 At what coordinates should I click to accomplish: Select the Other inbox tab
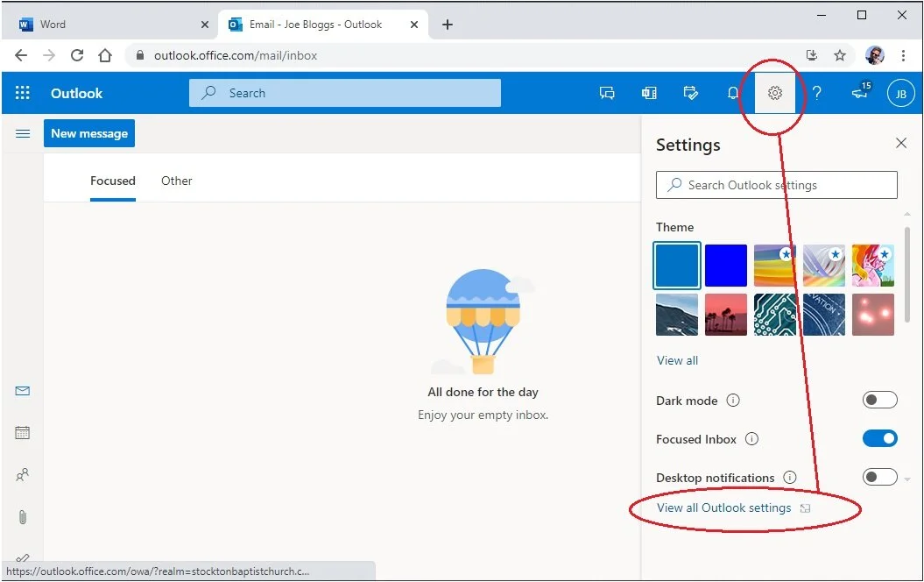[x=177, y=181]
